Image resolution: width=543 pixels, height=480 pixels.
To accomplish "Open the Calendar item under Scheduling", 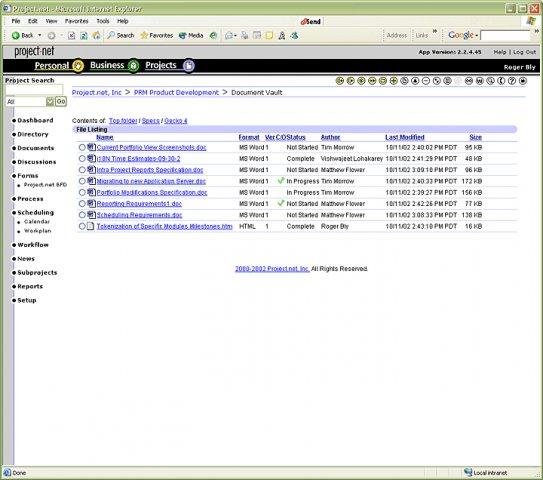I will pos(37,221).
